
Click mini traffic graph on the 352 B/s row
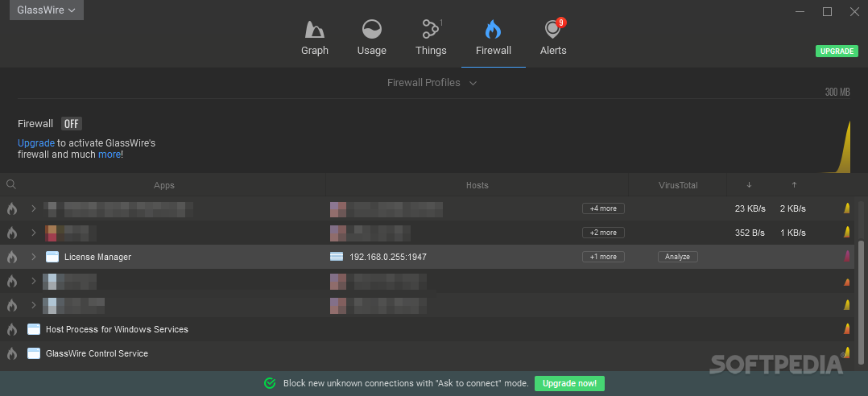(x=846, y=232)
